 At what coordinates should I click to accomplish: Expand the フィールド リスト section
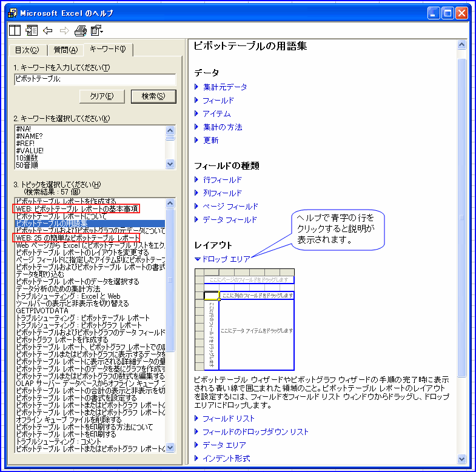coord(224,419)
